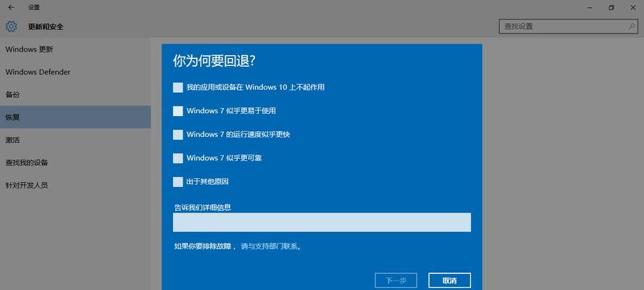Go to 备份 section

75,94
